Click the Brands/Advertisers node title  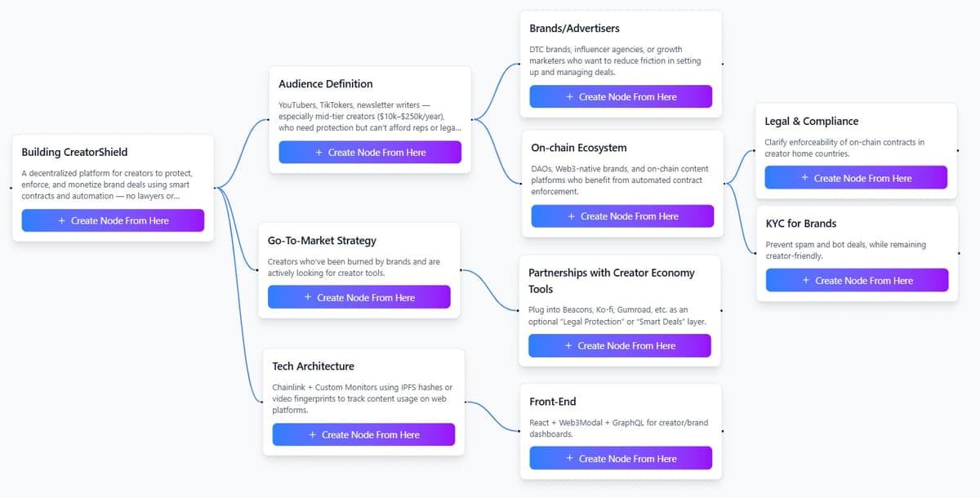click(574, 29)
